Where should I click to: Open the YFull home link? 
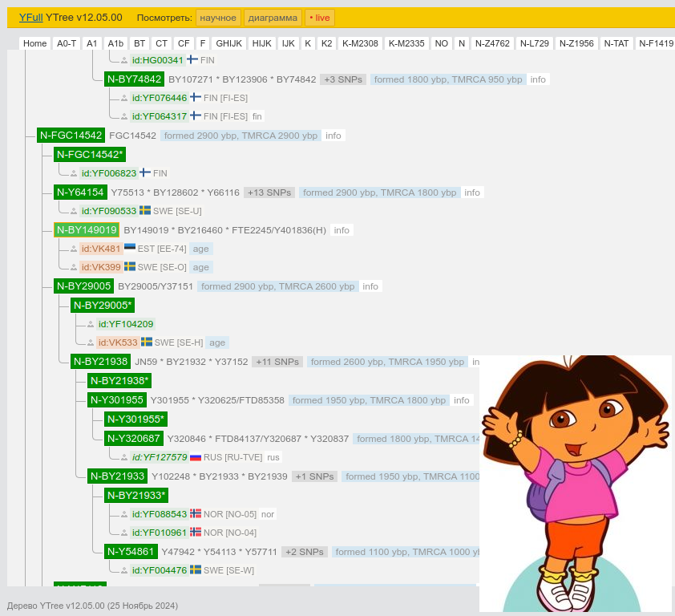30,18
